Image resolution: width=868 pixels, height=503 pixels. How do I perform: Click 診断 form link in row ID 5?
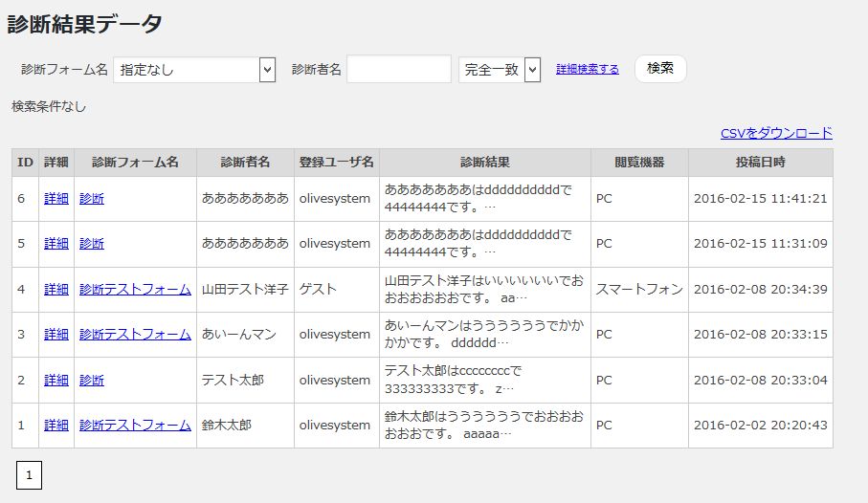pyautogui.click(x=92, y=244)
